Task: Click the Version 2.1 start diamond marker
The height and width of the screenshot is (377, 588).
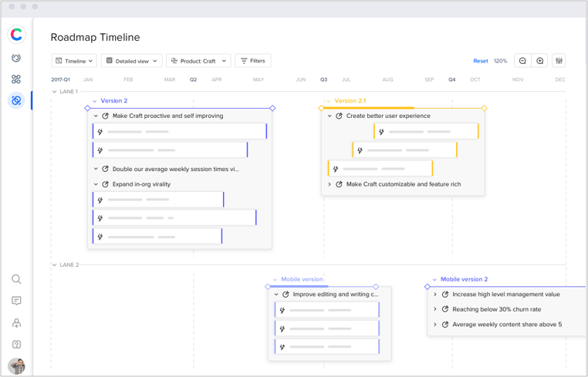Action: [321, 108]
